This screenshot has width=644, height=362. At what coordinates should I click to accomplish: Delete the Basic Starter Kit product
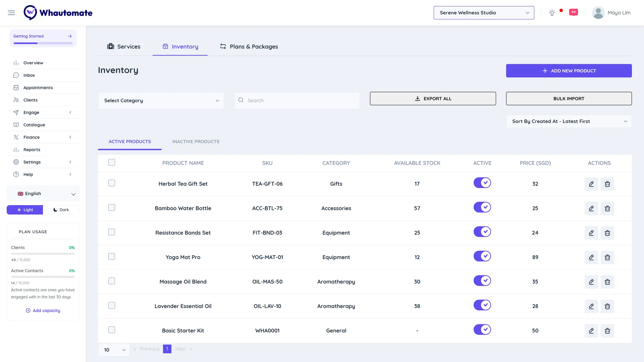click(607, 331)
